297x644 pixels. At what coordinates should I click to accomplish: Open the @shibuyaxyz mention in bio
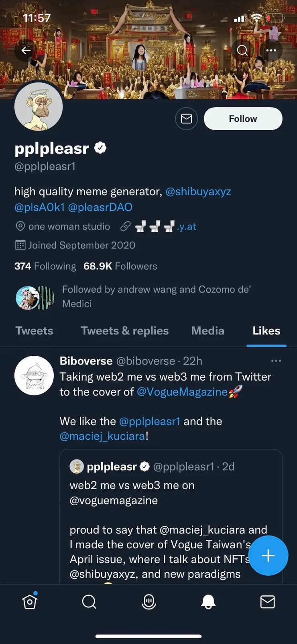198,191
